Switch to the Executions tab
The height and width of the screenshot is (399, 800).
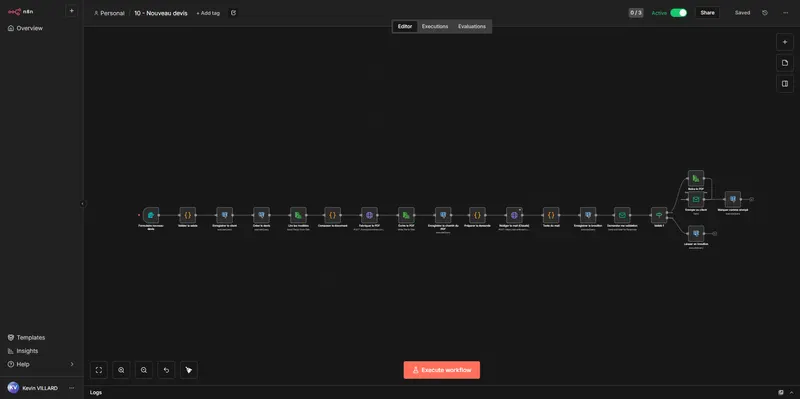(435, 27)
